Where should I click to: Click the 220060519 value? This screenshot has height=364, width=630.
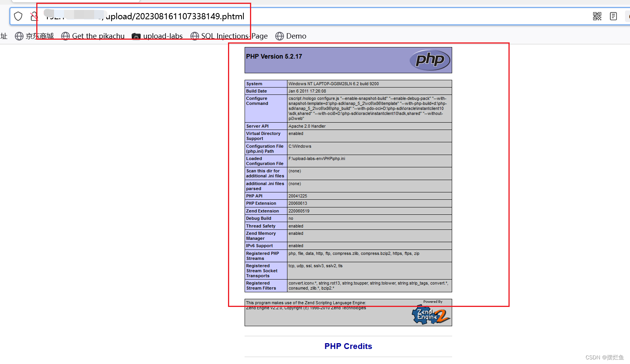[x=299, y=211]
